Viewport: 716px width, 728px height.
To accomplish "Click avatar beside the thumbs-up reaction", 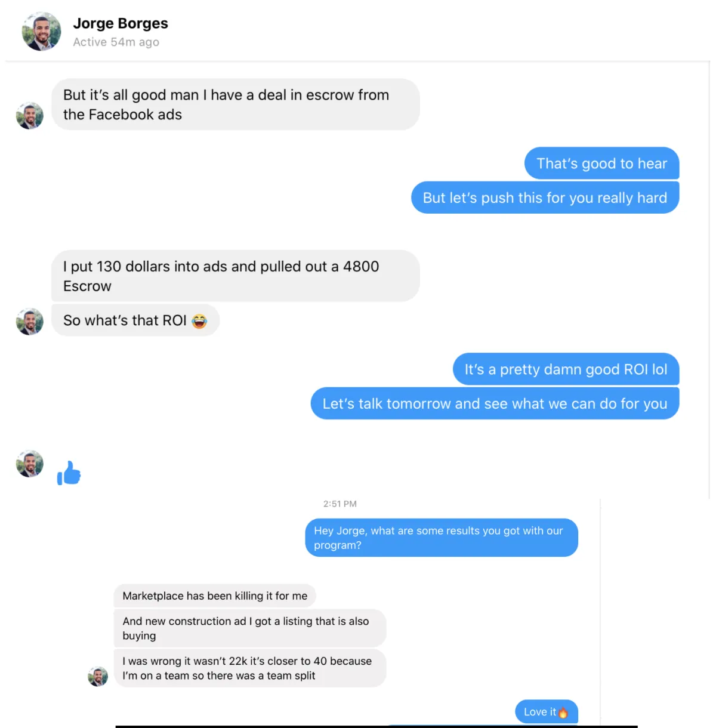I will [x=30, y=464].
